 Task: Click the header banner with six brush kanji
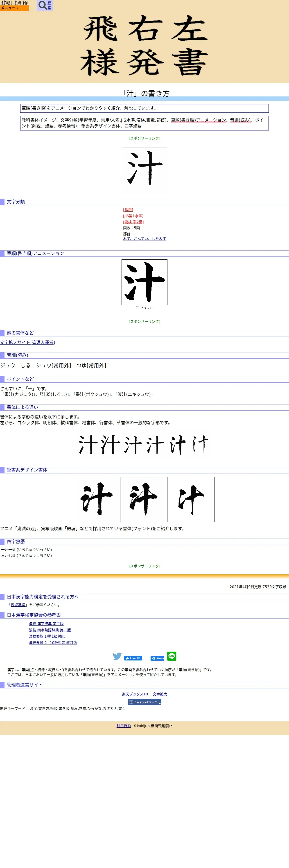pyautogui.click(x=144, y=46)
